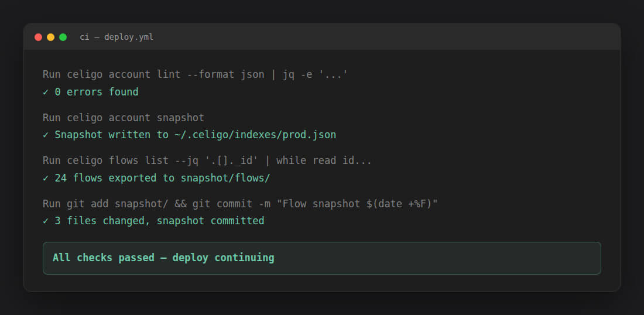Click the '0 errors found' result line
The height and width of the screenshot is (315, 644).
90,92
